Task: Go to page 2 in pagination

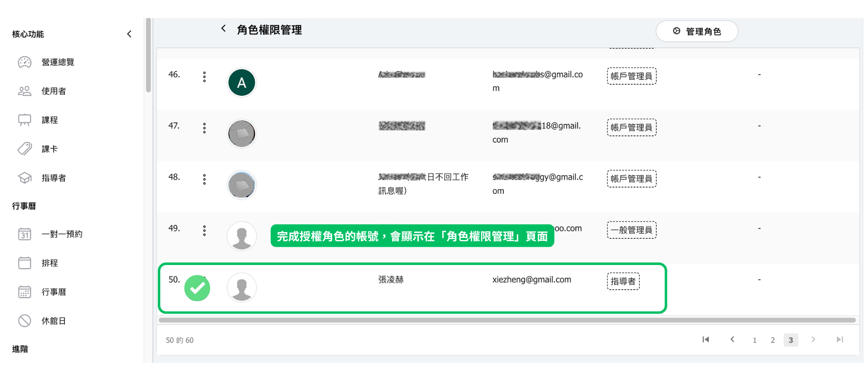Action: 773,340
